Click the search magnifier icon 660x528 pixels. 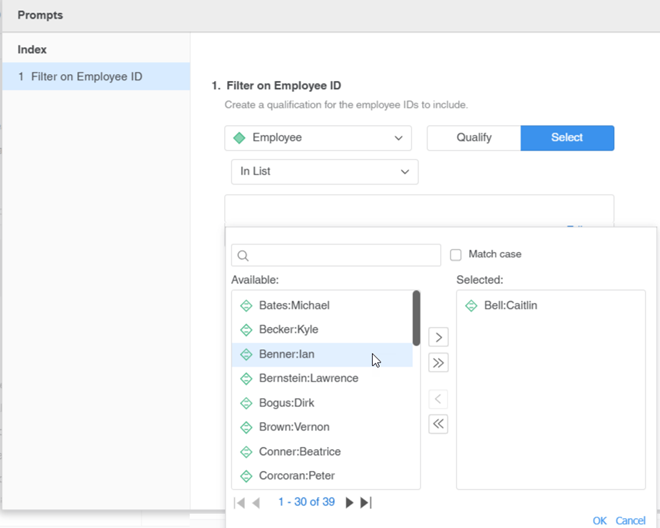243,256
